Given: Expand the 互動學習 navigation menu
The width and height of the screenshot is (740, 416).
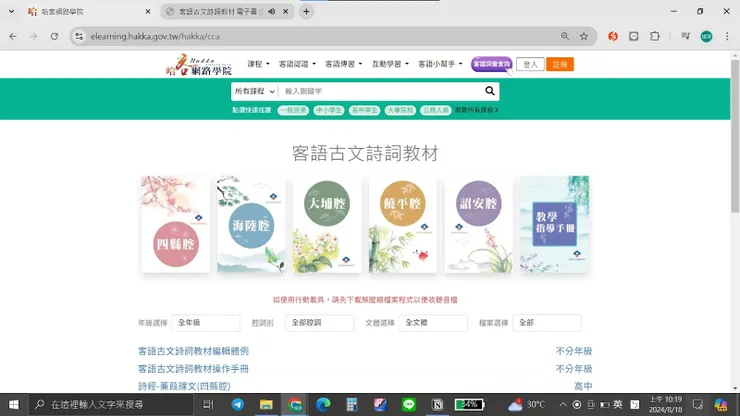Looking at the screenshot, I should click(x=390, y=64).
